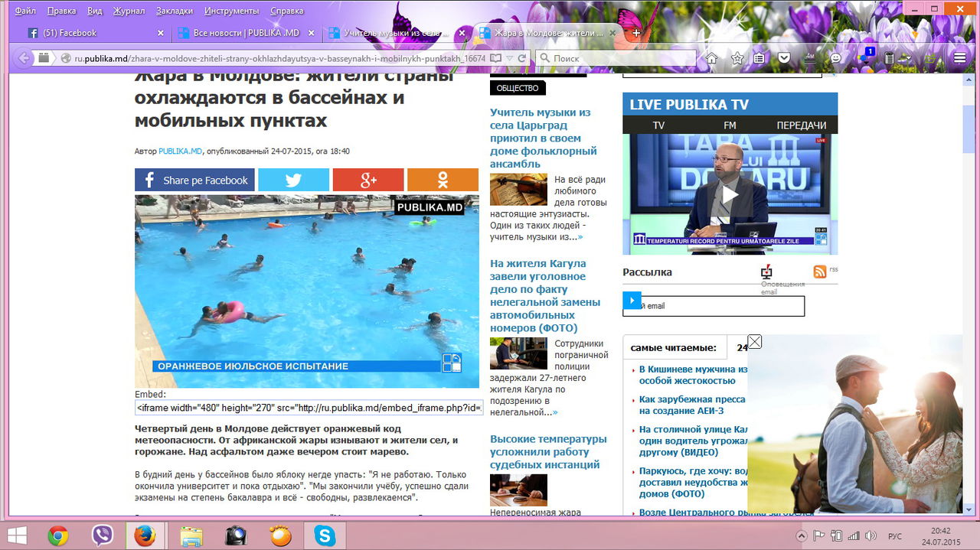
Task: Select FM tab in Live Publika
Action: [730, 125]
